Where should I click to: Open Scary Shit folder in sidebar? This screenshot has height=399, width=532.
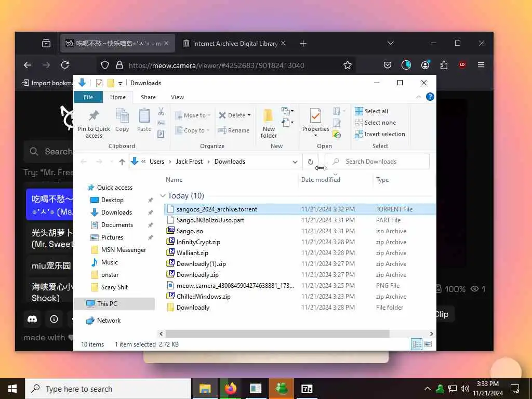(114, 287)
